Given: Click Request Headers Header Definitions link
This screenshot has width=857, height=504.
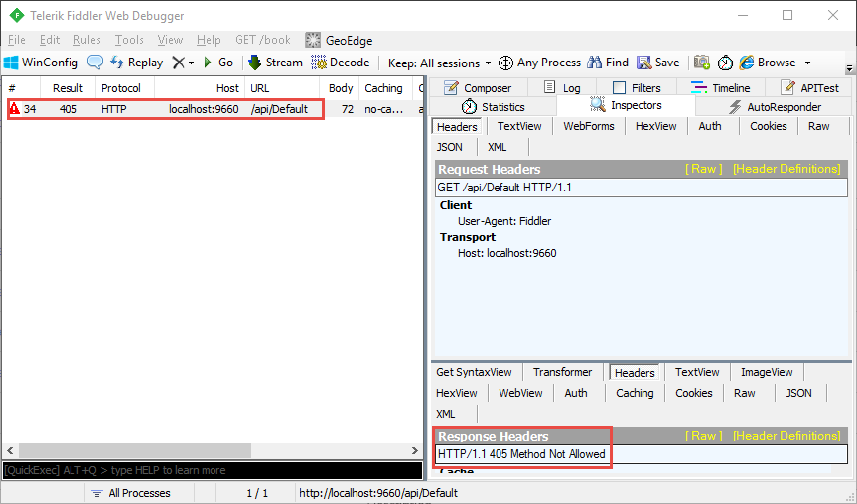Looking at the screenshot, I should (786, 169).
